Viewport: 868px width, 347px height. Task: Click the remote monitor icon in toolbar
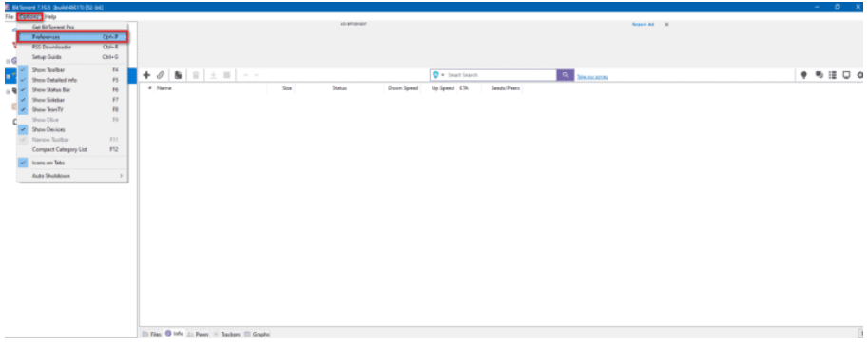point(846,75)
